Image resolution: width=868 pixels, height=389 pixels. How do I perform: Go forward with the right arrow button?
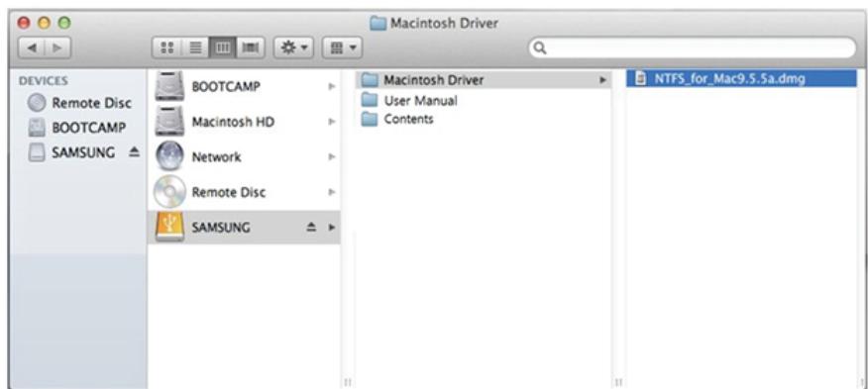pos(57,48)
